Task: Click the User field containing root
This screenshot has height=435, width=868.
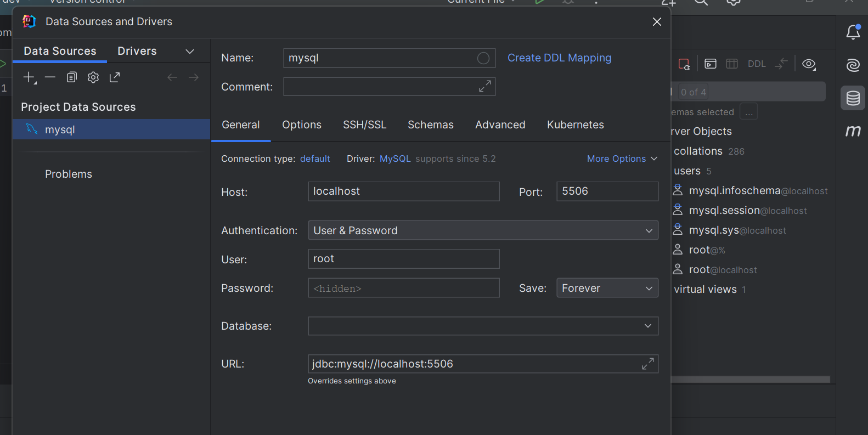Action: (x=404, y=259)
